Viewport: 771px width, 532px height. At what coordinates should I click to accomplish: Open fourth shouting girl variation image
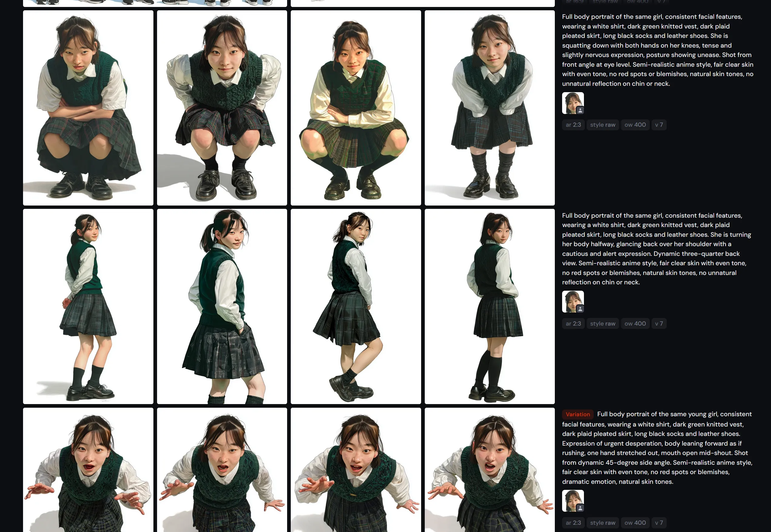click(x=490, y=470)
